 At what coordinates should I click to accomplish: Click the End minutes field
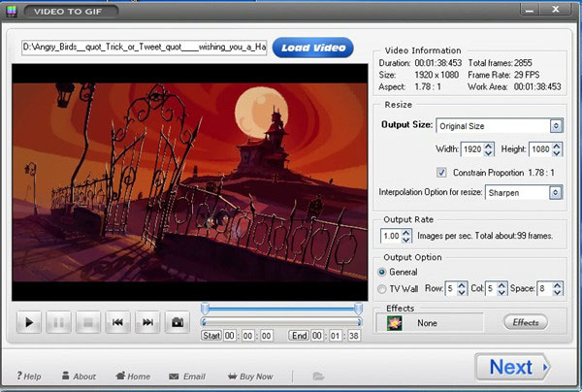[x=336, y=336]
